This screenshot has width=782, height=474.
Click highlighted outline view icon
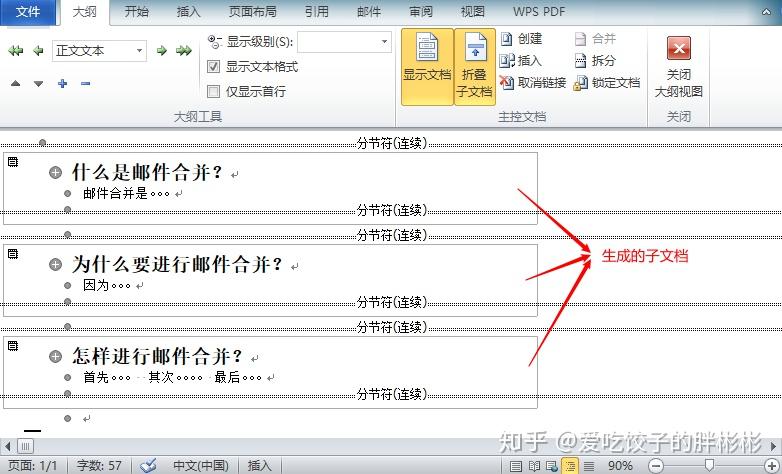[570, 466]
